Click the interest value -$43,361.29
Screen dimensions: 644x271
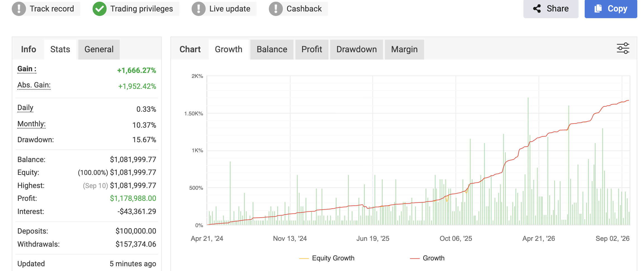pos(137,211)
